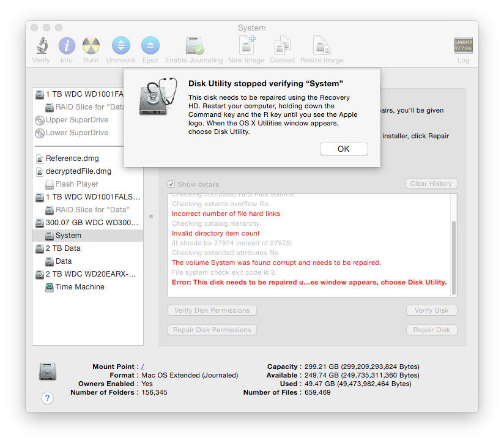504x443 pixels.
Task: Click the 2 TB Data drive icon
Action: pyautogui.click(x=40, y=248)
